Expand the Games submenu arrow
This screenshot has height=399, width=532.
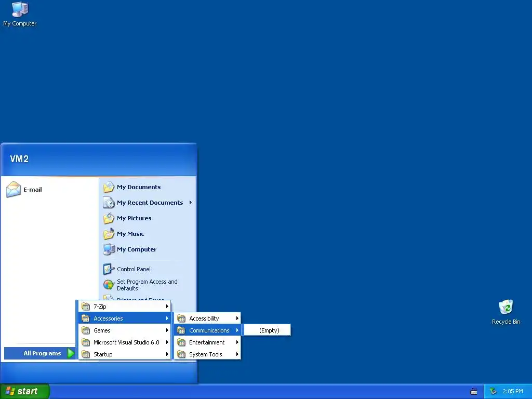pos(167,330)
